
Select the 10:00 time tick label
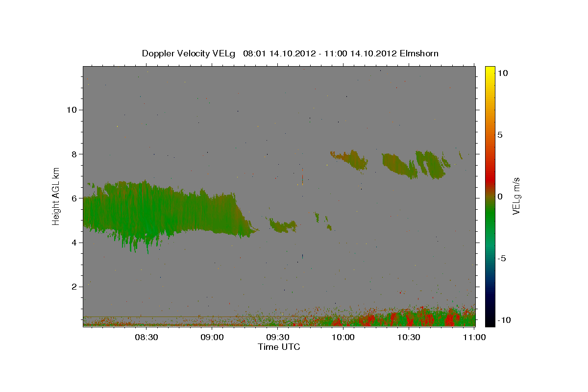[x=343, y=337]
